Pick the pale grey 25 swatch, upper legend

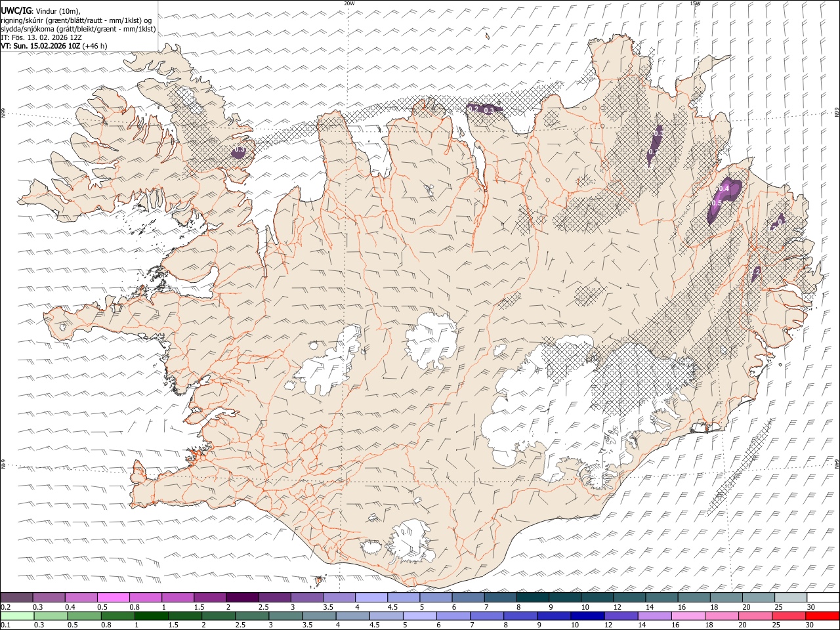(x=790, y=598)
